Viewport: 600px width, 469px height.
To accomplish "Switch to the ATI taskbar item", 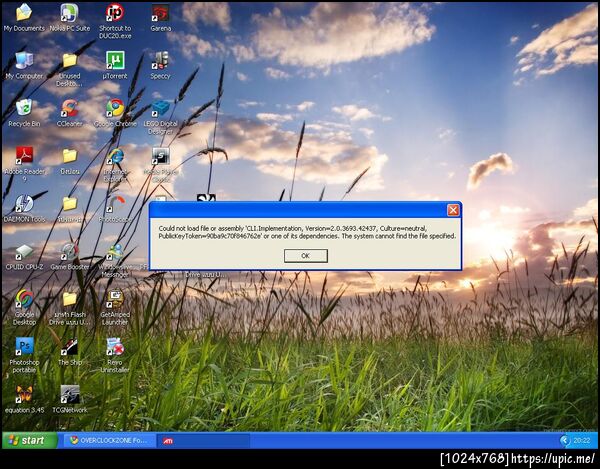I will pyautogui.click(x=204, y=441).
